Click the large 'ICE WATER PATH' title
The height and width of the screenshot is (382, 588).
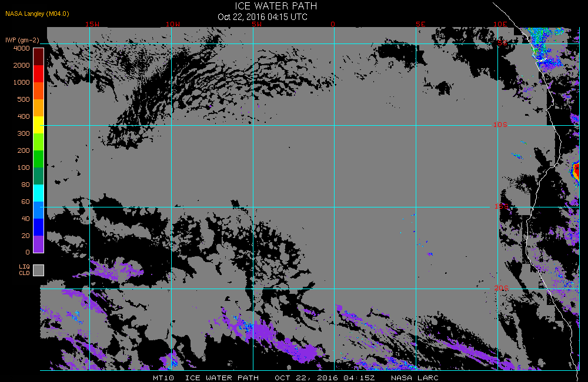pos(276,6)
